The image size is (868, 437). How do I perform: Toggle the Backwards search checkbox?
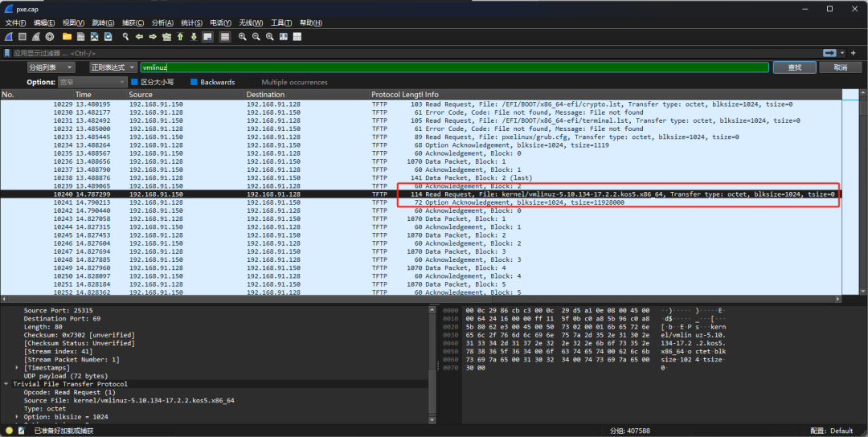coord(194,82)
